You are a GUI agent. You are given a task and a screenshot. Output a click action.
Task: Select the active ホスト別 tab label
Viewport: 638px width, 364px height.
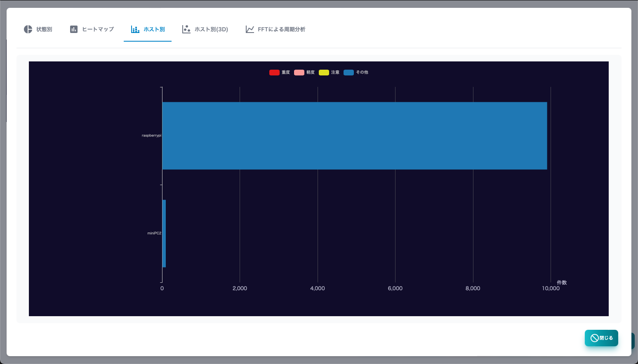[x=154, y=29]
